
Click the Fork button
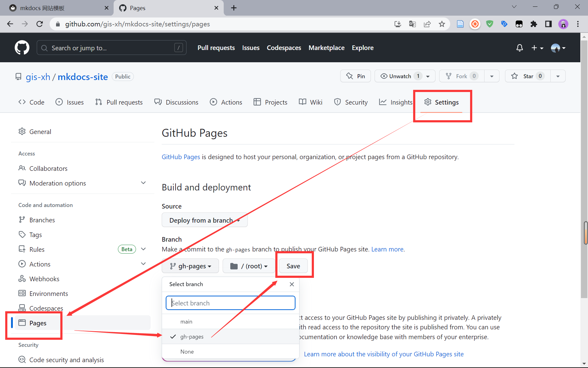tap(462, 76)
